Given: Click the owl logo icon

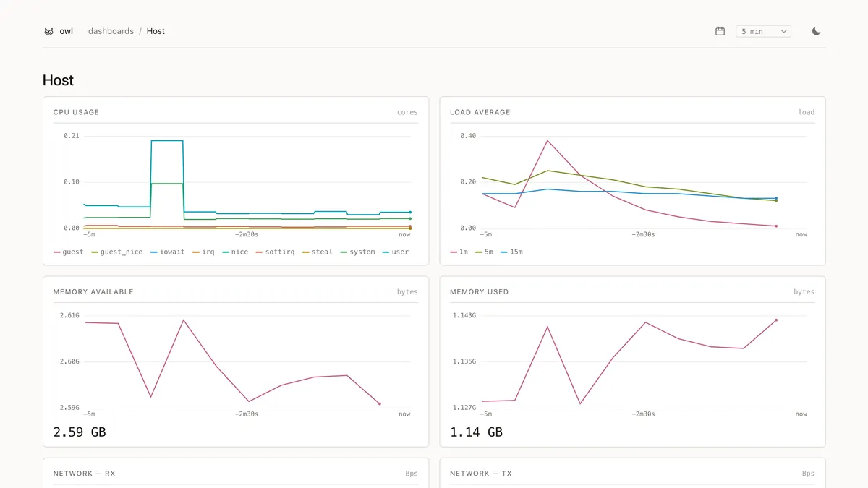Looking at the screenshot, I should pos(48,32).
